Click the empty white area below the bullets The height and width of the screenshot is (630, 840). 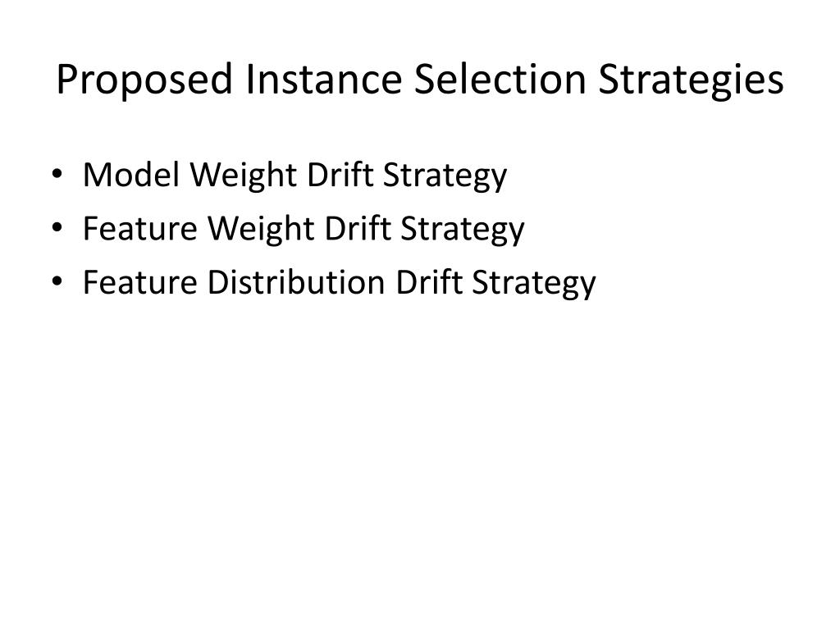(420, 455)
